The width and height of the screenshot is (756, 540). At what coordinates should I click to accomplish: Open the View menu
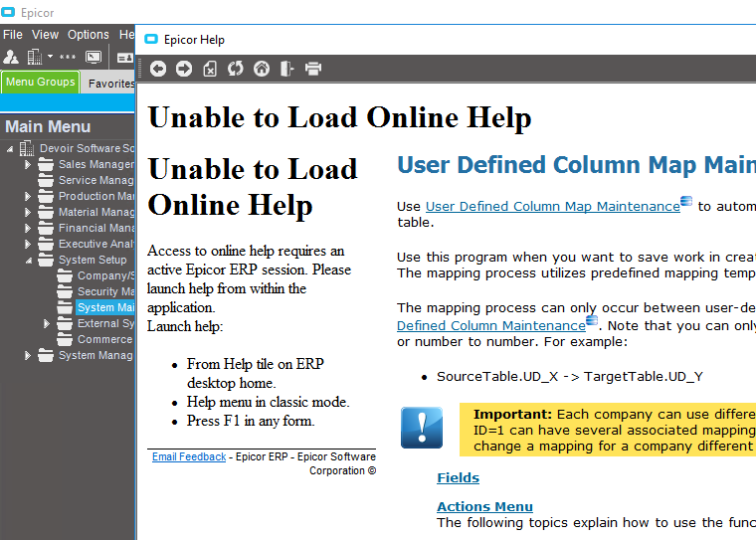[x=45, y=35]
